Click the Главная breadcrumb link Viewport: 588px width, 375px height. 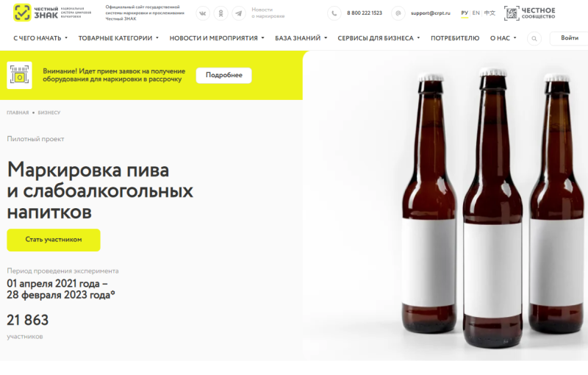18,113
